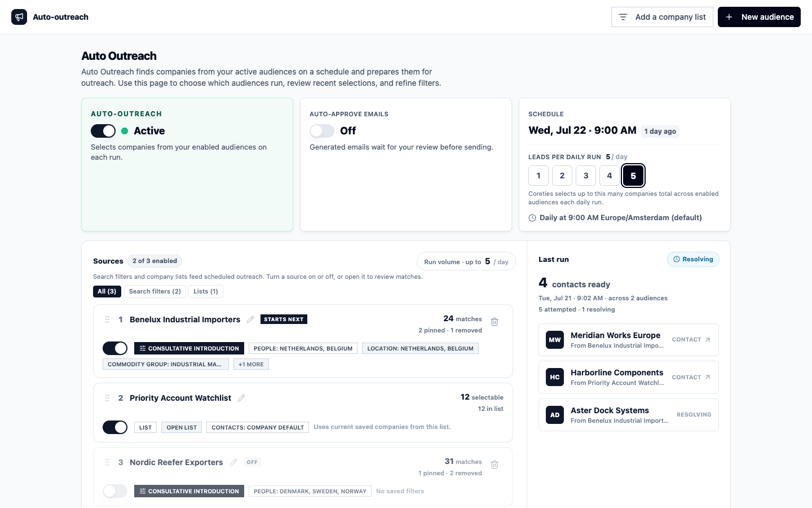Click the edit pencil next to Benelux Industrial Importers
This screenshot has height=508, width=812.
click(x=250, y=319)
